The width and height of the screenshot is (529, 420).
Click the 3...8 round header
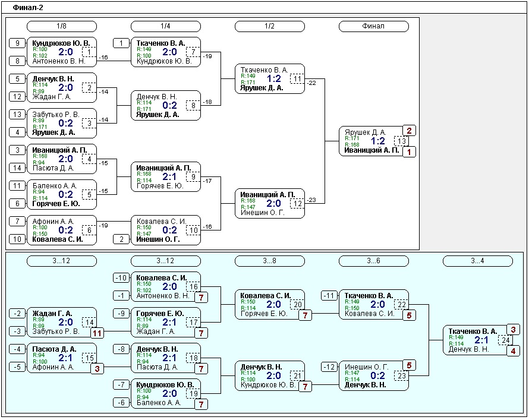[x=270, y=261]
